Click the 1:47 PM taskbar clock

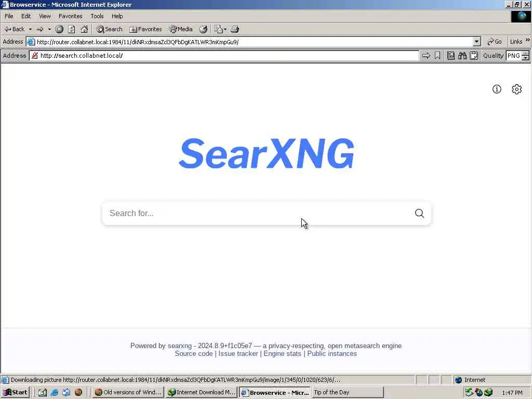point(512,393)
